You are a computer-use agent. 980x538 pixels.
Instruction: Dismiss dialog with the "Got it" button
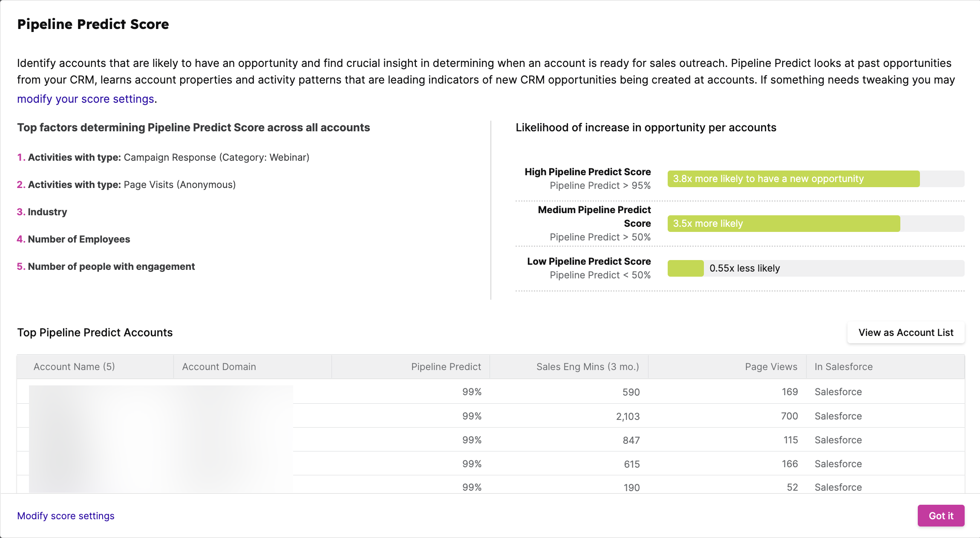pyautogui.click(x=941, y=515)
